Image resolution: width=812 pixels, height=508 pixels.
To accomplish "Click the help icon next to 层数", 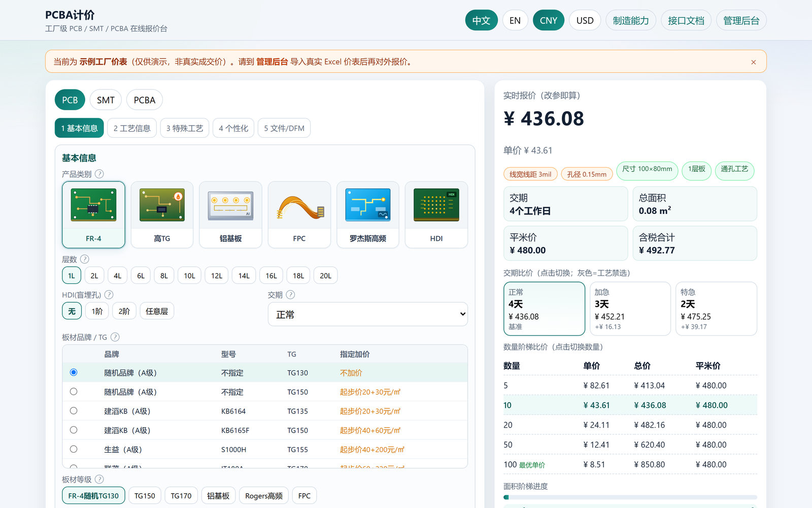I will click(x=85, y=259).
